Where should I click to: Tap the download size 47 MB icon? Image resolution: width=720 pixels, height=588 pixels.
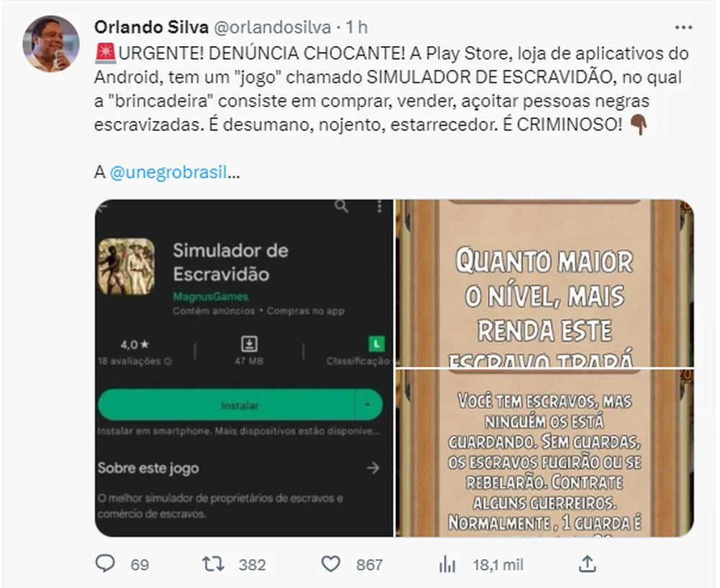pyautogui.click(x=249, y=343)
